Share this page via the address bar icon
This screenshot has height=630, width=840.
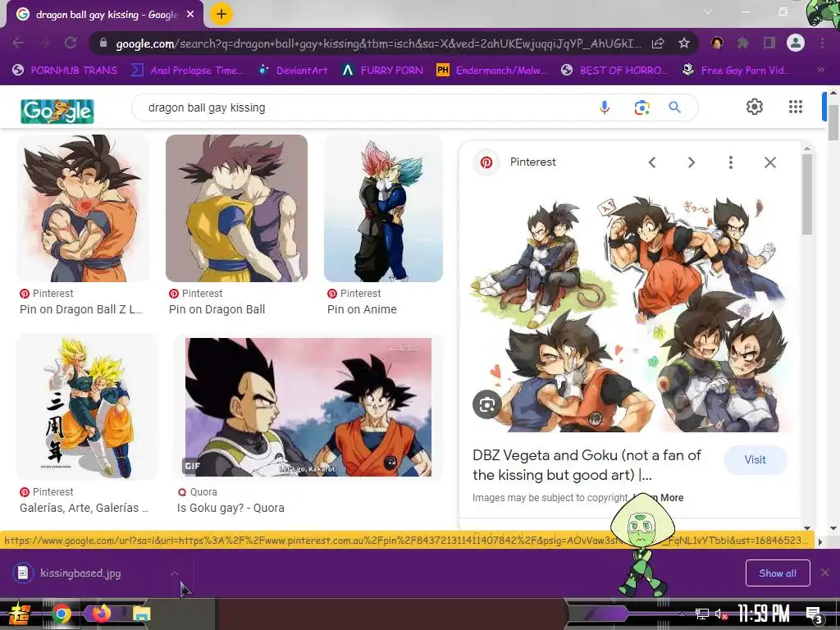[658, 43]
